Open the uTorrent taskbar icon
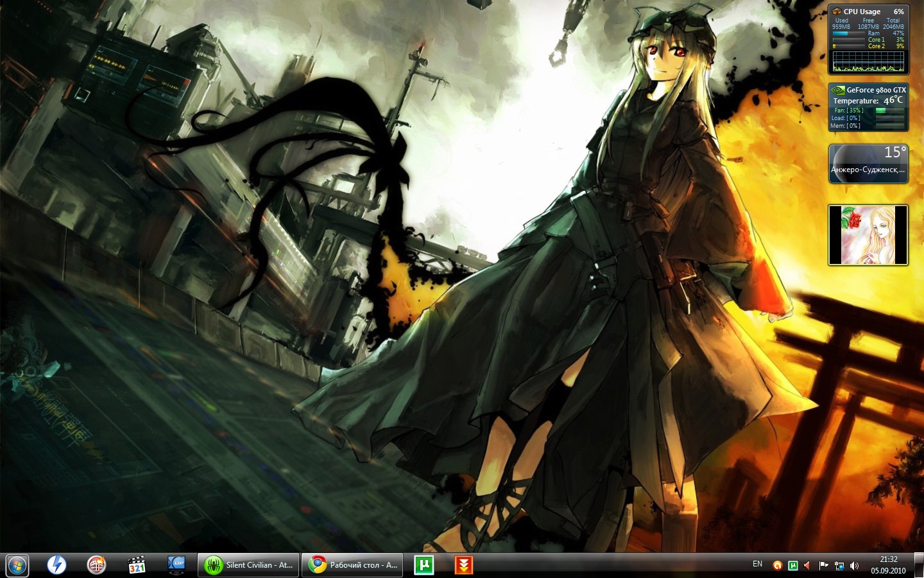 (x=424, y=565)
